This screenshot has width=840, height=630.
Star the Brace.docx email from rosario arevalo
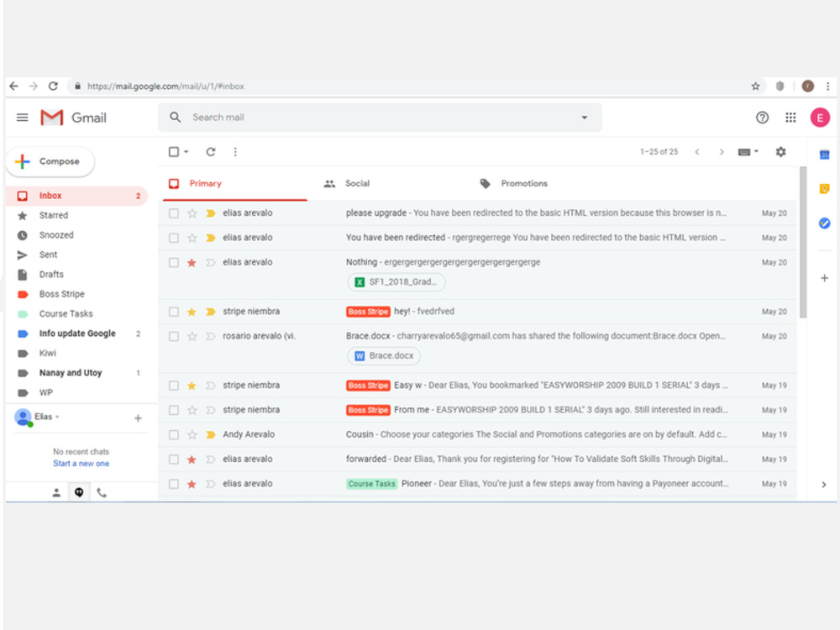click(192, 337)
